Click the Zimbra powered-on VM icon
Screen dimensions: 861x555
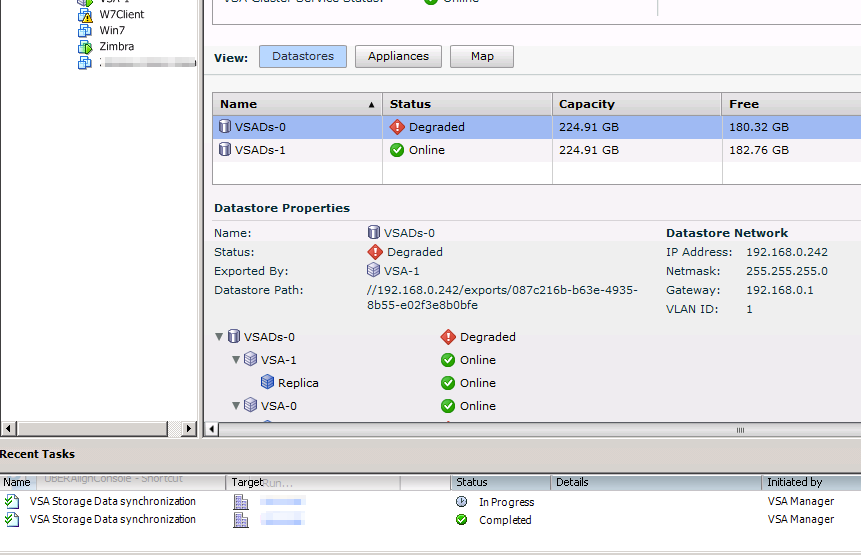pos(85,47)
